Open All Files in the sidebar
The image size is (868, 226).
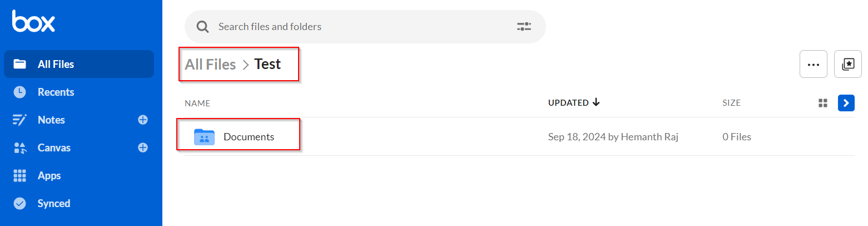point(79,64)
